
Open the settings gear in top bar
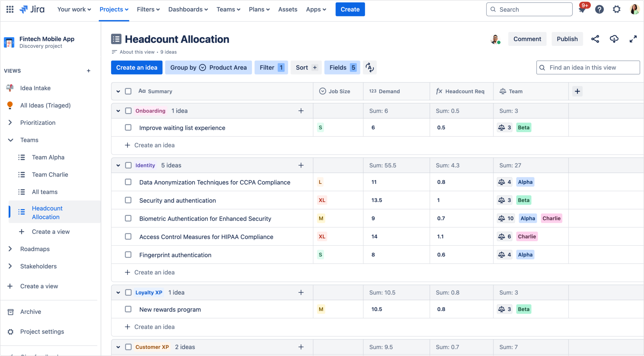point(617,9)
